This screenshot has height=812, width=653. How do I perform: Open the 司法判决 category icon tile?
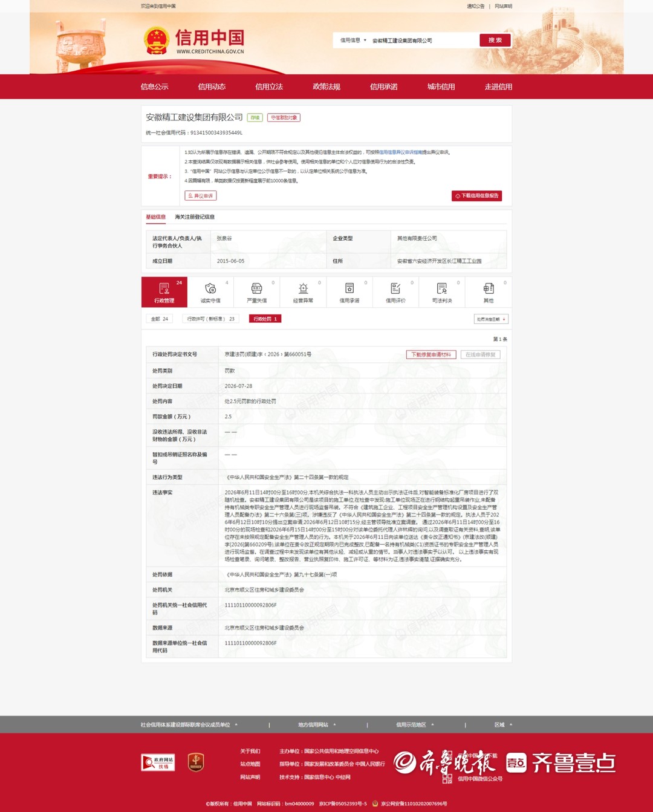(442, 292)
